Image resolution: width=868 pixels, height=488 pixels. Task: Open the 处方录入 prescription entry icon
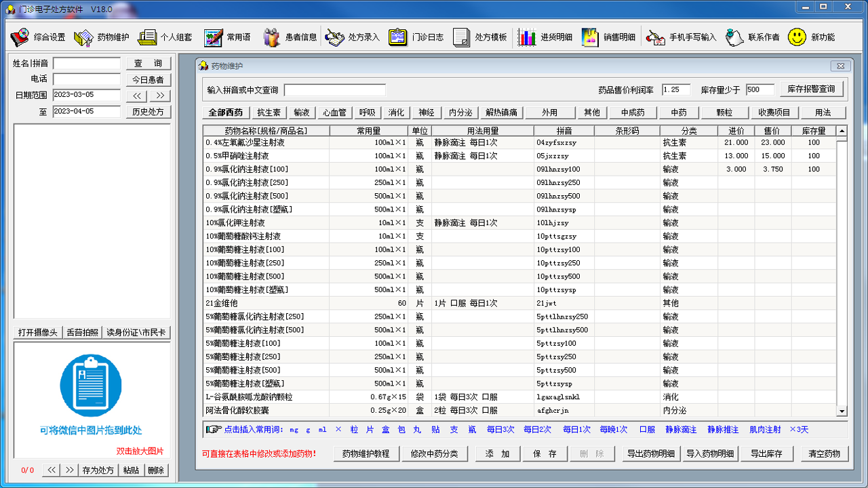[353, 37]
